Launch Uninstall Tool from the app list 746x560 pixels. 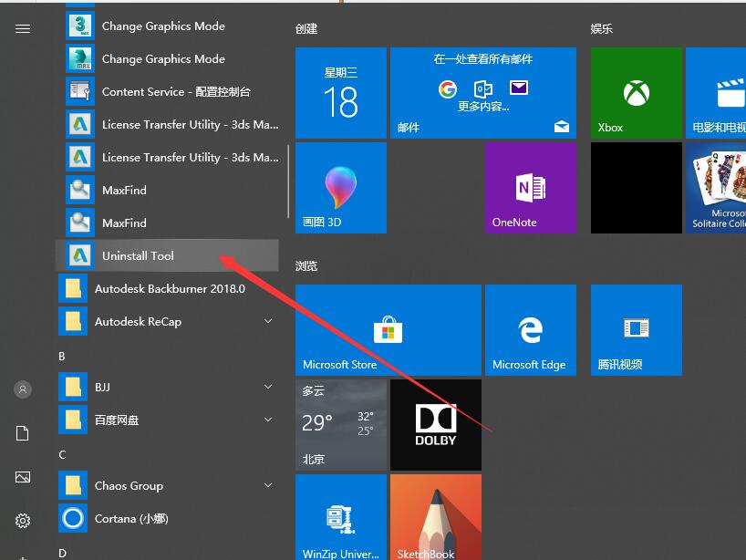click(167, 255)
